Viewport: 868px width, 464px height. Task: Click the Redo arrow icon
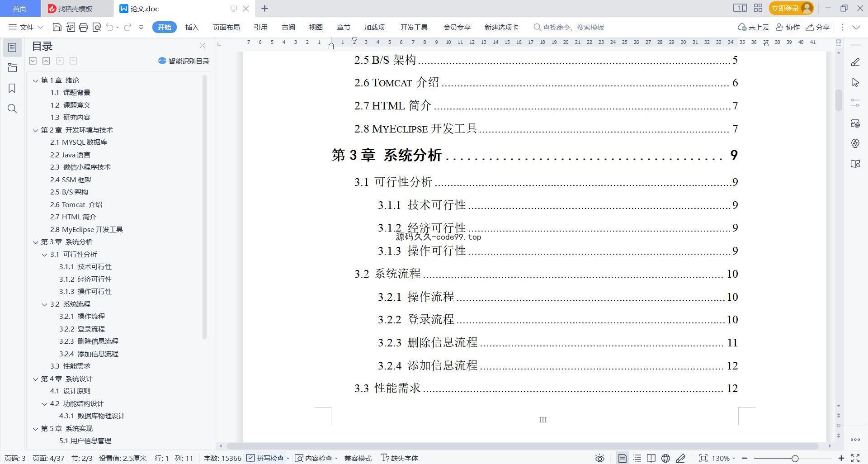pos(128,27)
